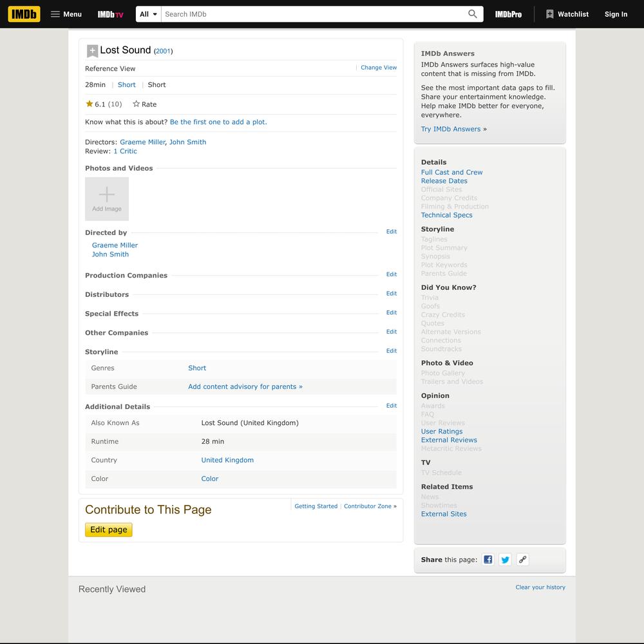Click the gold rating star

[89, 104]
